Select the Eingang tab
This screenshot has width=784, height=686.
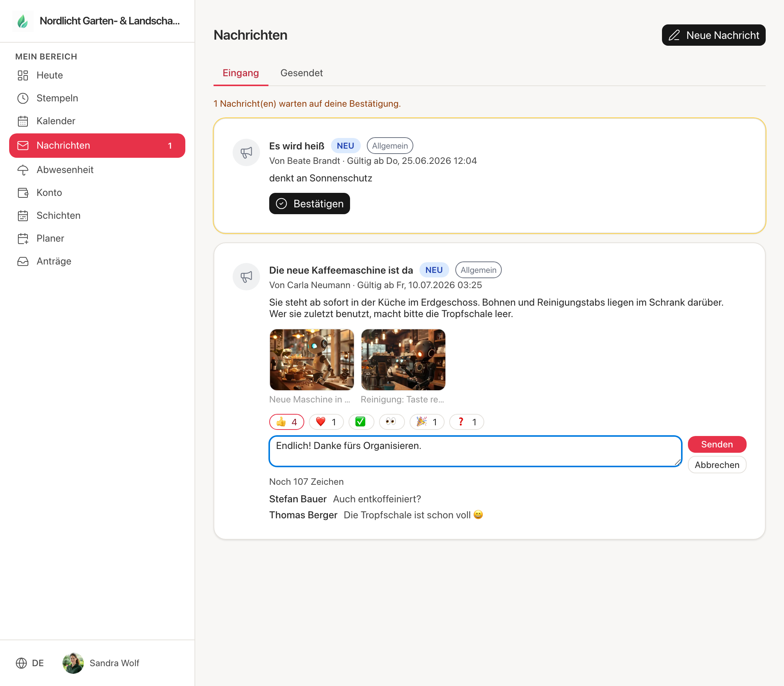[241, 73]
